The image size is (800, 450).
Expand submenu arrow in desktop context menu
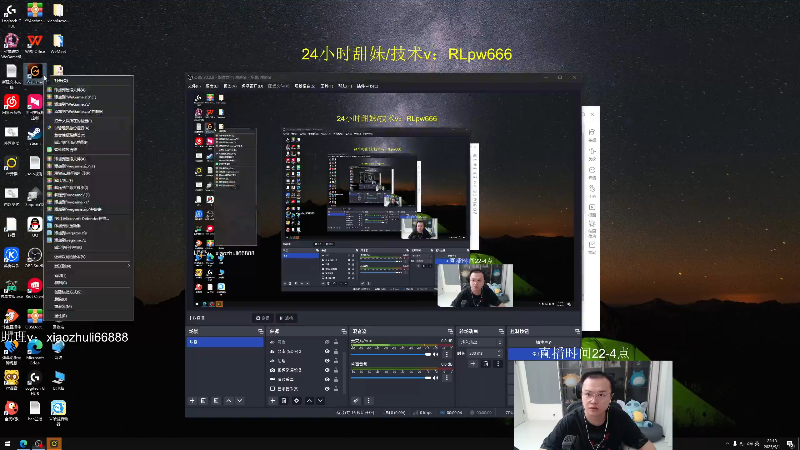coord(129,265)
